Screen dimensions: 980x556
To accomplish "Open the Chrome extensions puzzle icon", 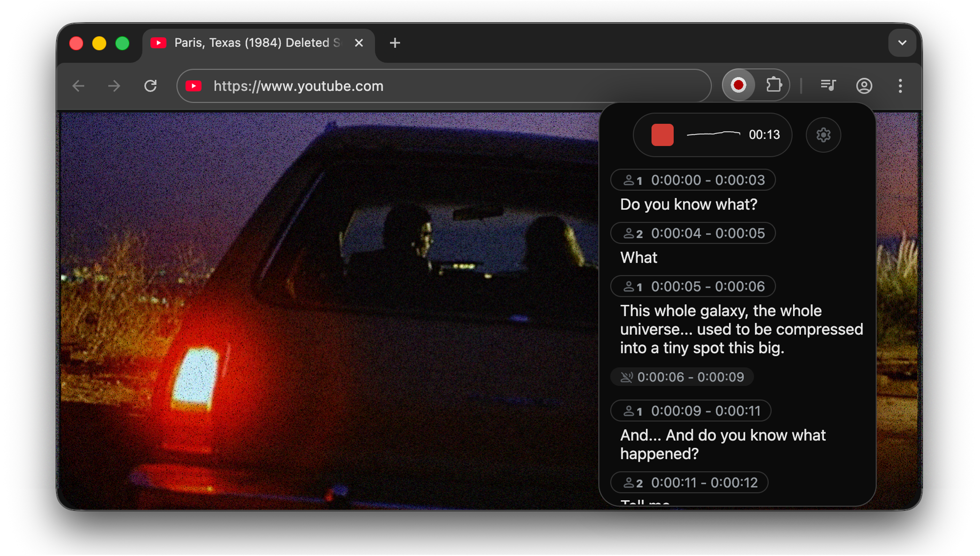I will (774, 85).
